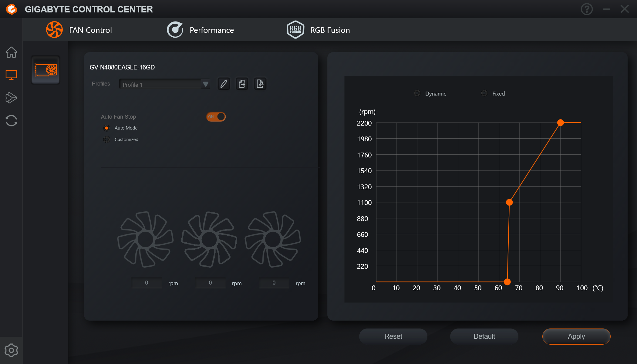
Task: Select the monitor display sidebar icon
Action: (x=11, y=75)
